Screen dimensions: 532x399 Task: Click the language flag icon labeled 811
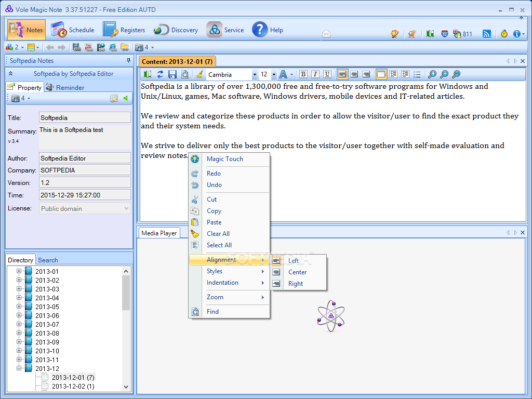click(x=462, y=34)
